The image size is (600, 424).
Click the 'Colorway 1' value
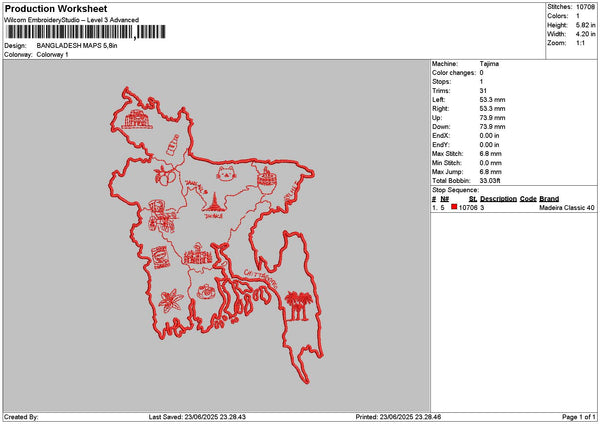[52, 55]
